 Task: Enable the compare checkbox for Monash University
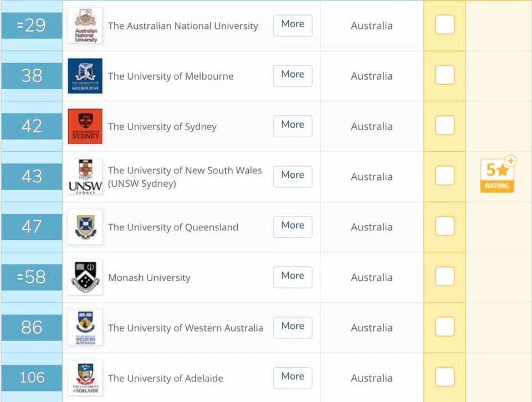(x=445, y=277)
